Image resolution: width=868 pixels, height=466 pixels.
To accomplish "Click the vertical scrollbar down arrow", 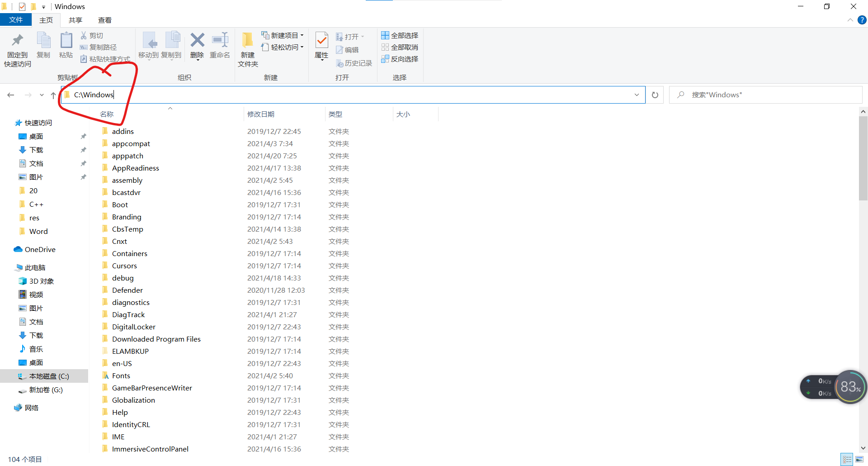I will [x=863, y=448].
